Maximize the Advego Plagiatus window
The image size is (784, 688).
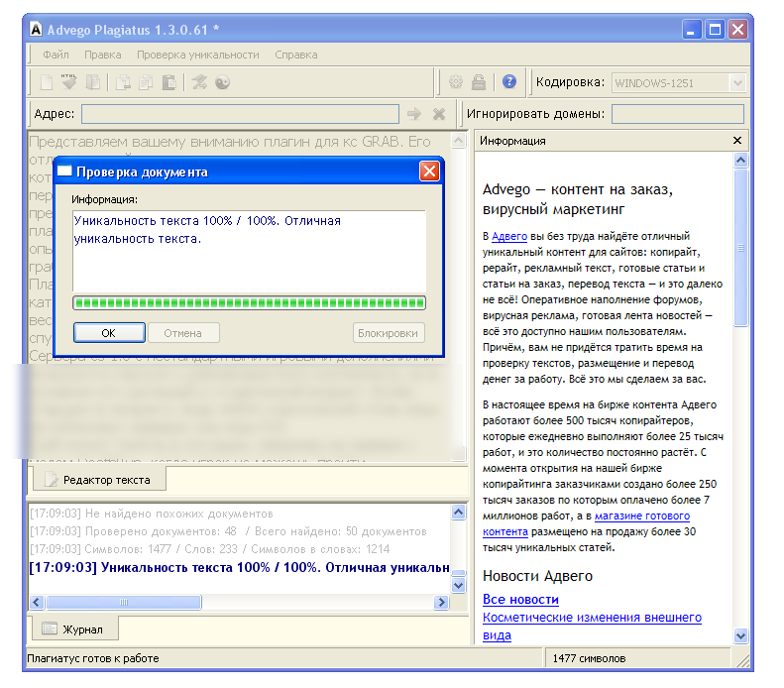[715, 30]
